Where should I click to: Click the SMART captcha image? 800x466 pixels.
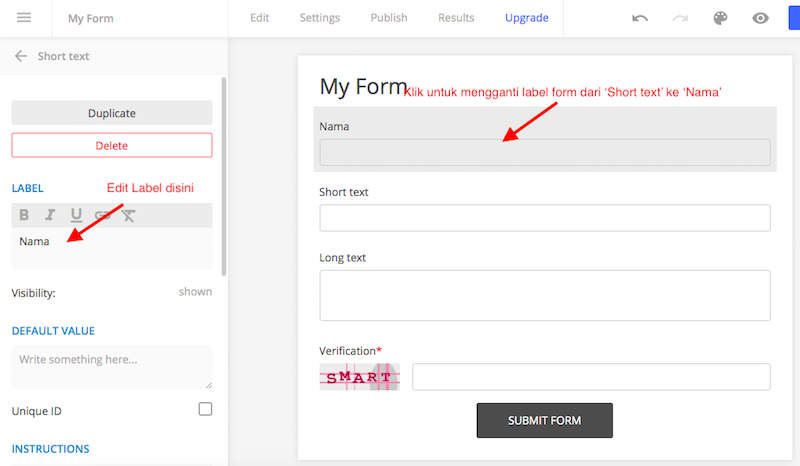click(360, 377)
